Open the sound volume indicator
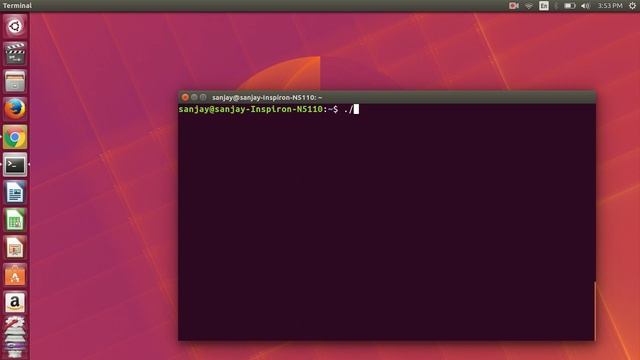Image resolution: width=640 pixels, height=360 pixels. (x=585, y=6)
